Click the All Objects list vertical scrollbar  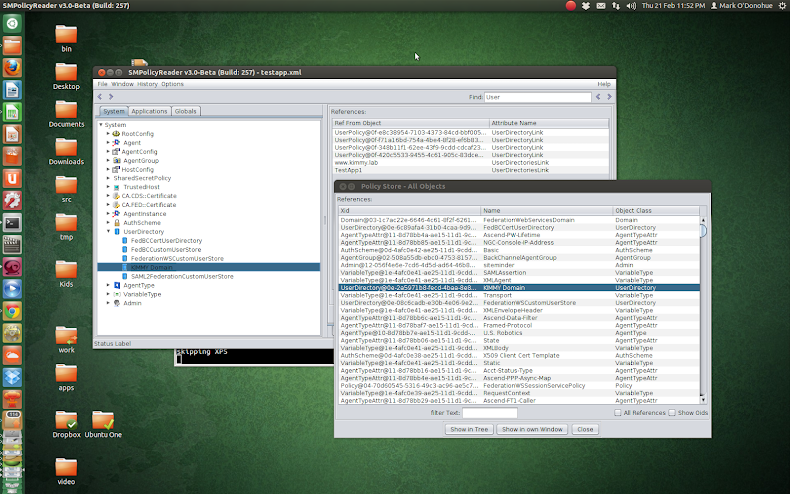(703, 232)
